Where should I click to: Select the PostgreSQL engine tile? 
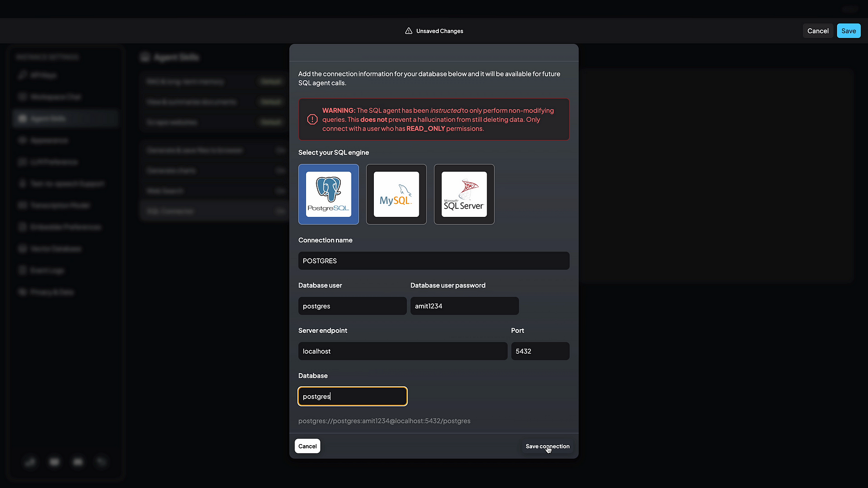tap(328, 194)
